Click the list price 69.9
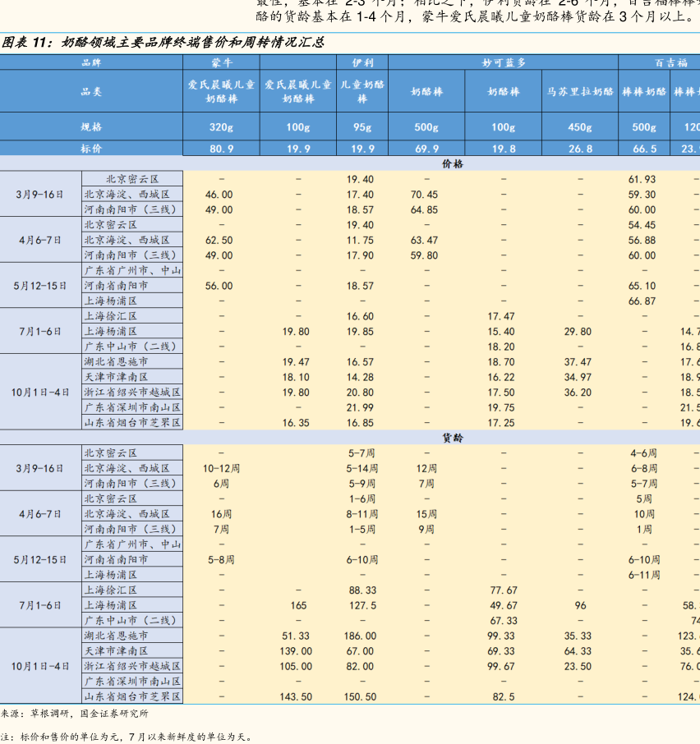 [426, 149]
